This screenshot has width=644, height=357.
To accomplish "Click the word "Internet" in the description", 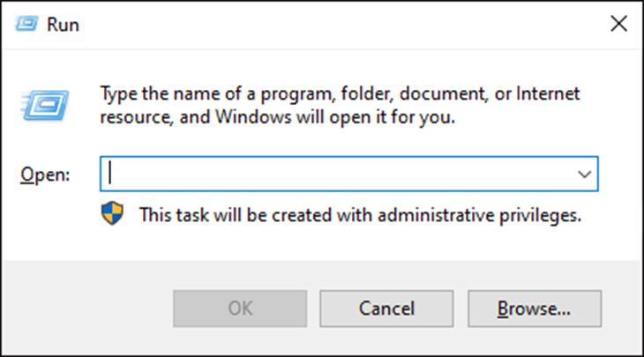I will [x=548, y=94].
